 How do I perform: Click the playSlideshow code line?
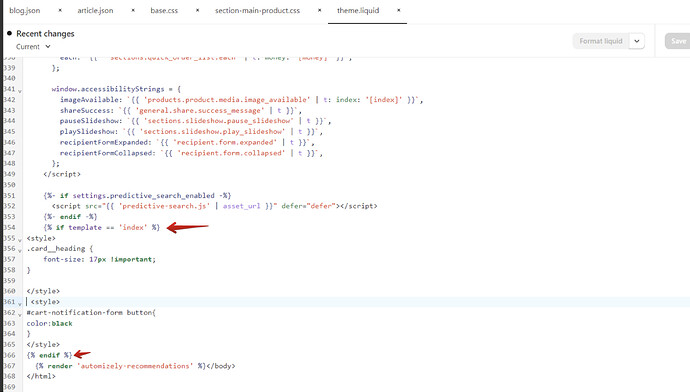(191, 132)
